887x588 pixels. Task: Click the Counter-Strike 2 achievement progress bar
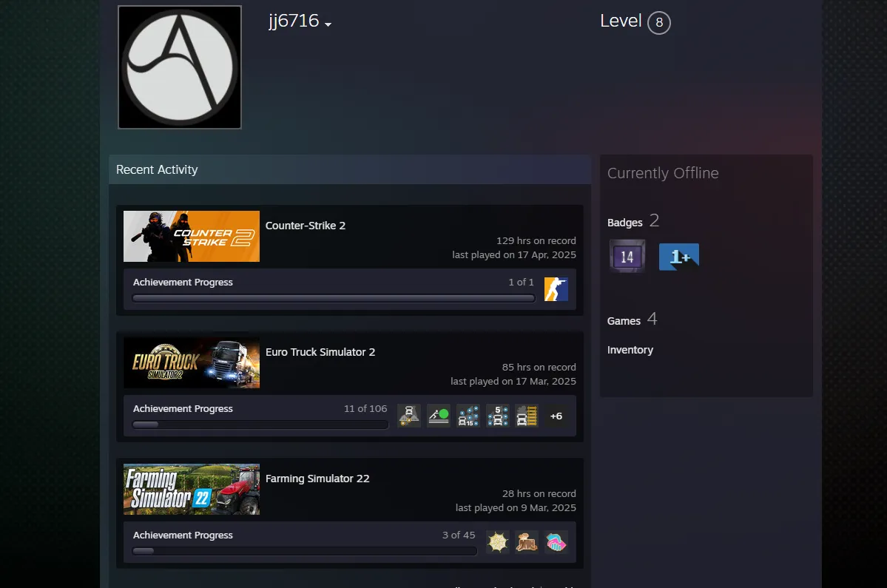pos(334,298)
